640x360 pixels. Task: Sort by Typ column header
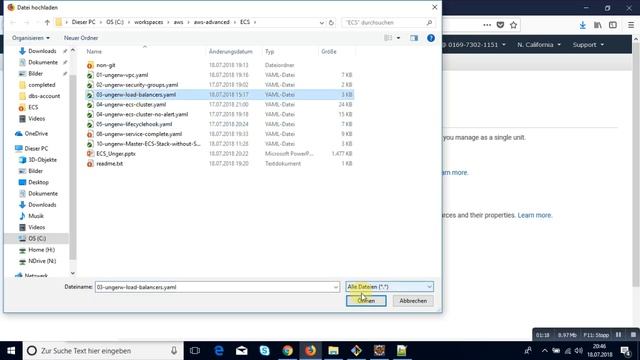(x=269, y=52)
